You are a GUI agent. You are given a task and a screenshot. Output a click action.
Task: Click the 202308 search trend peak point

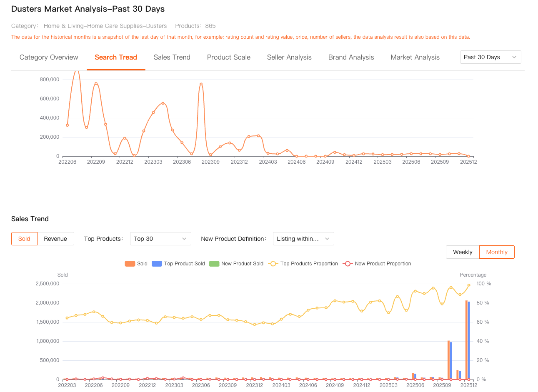(201, 84)
